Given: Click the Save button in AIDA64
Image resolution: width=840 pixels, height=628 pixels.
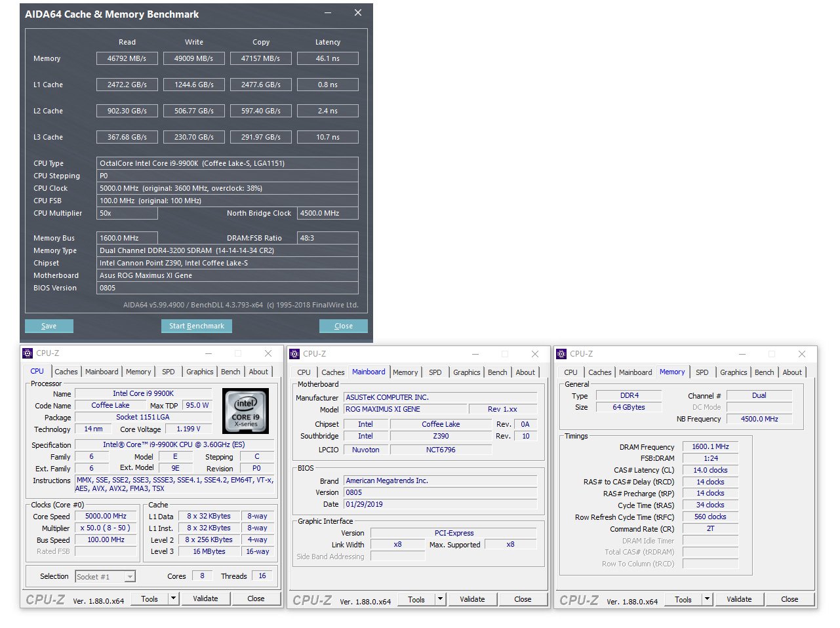Looking at the screenshot, I should (49, 326).
